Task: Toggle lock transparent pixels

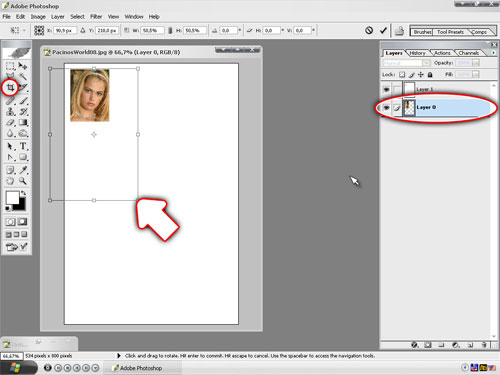Action: pos(402,74)
